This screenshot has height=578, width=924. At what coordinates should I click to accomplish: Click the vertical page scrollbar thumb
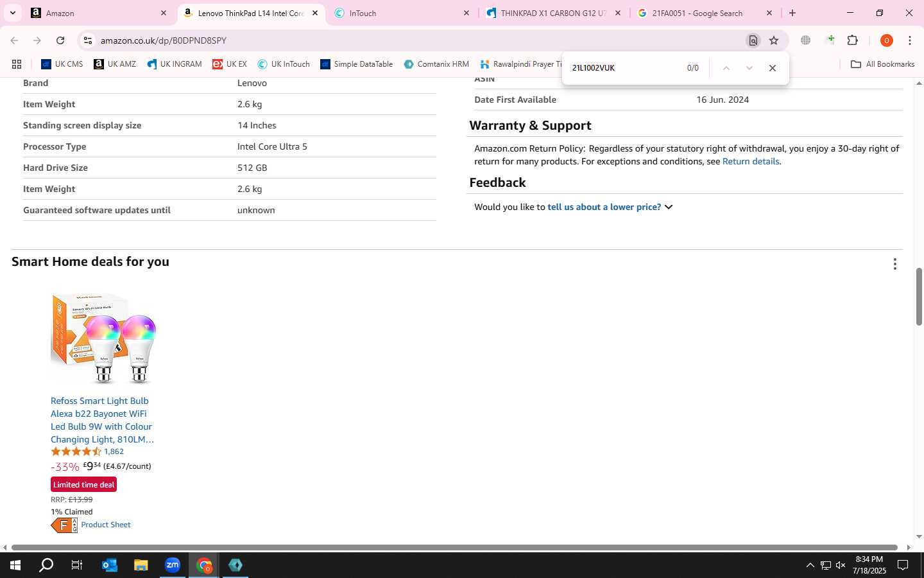919,297
